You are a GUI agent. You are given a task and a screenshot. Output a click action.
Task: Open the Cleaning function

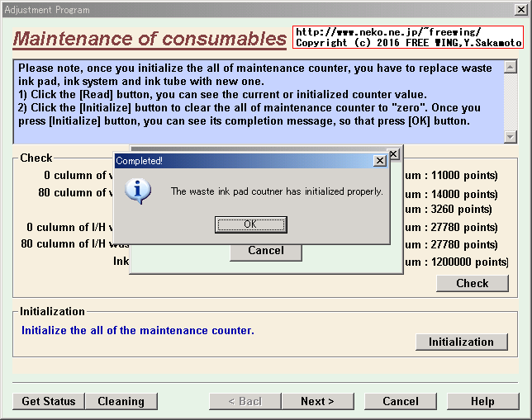[x=121, y=401]
